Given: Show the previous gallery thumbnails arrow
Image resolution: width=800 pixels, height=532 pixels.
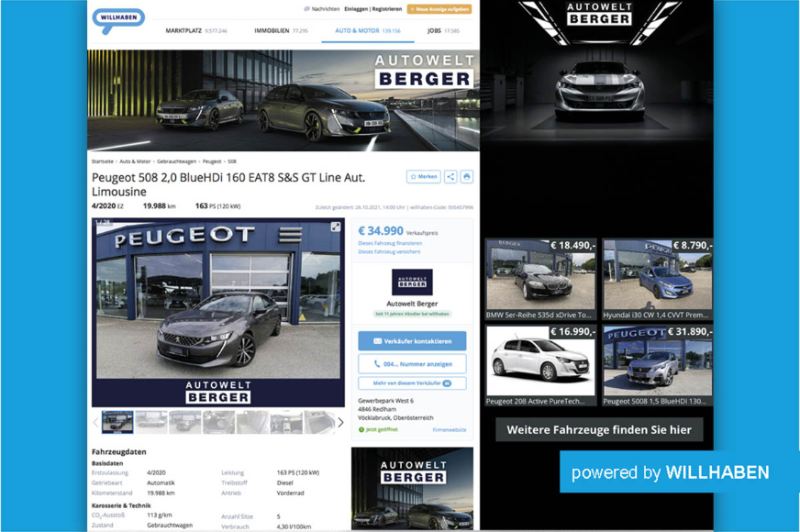Looking at the screenshot, I should [x=95, y=422].
